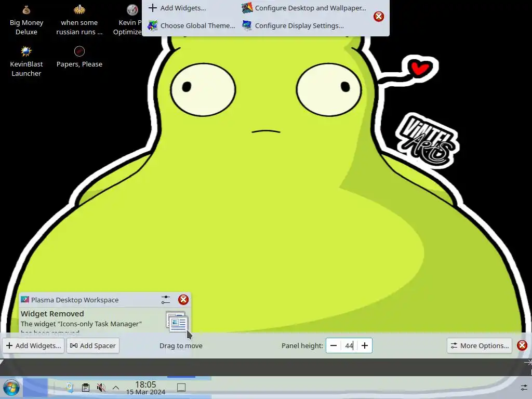Click the panel edge arrow handle
This screenshot has width=532, height=399.
coord(528,363)
